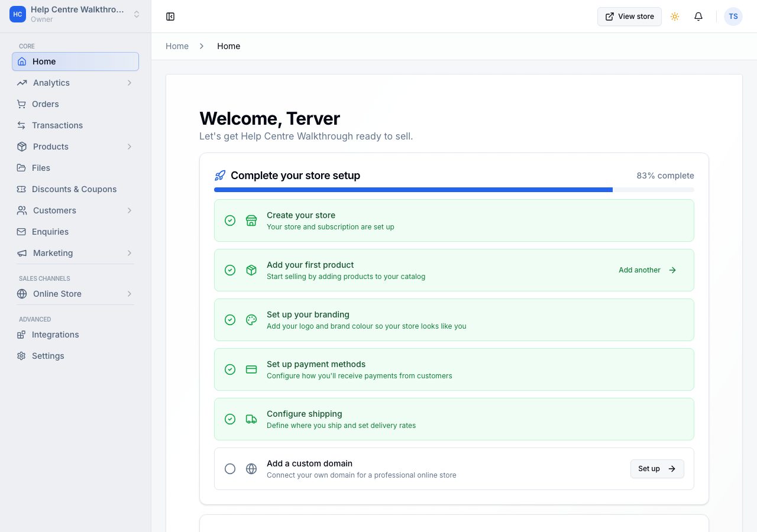757x532 pixels.
Task: Open Customers in the sidebar
Action: 75,210
